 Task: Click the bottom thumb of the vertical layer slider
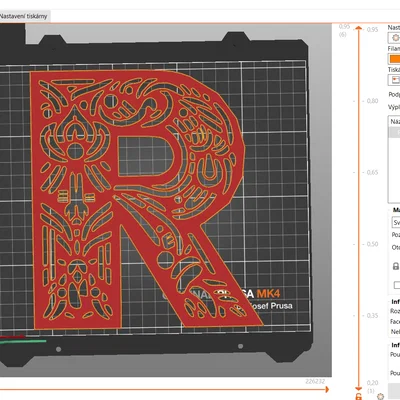[x=359, y=389]
